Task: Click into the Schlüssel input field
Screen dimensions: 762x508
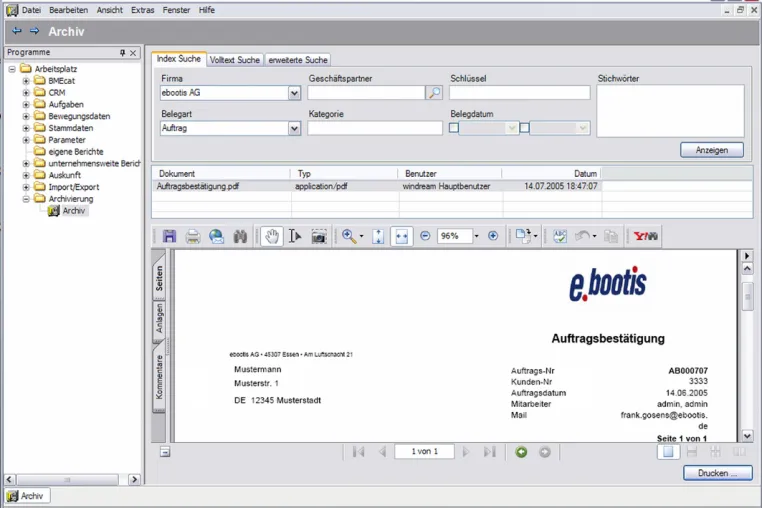Action: pyautogui.click(x=520, y=92)
